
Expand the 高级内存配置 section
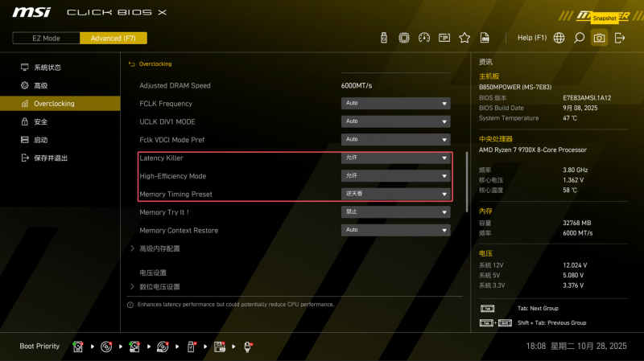pos(159,249)
